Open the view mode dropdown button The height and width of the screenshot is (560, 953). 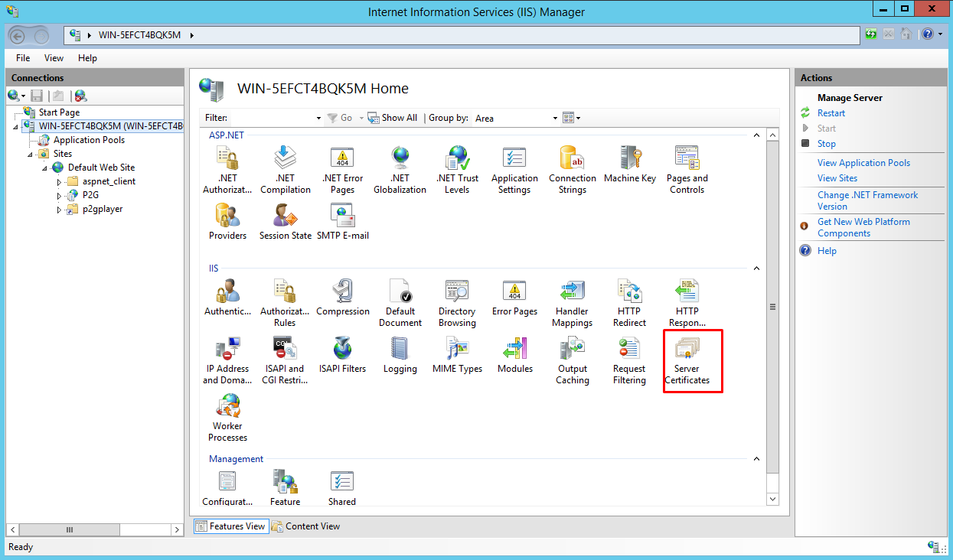(571, 118)
